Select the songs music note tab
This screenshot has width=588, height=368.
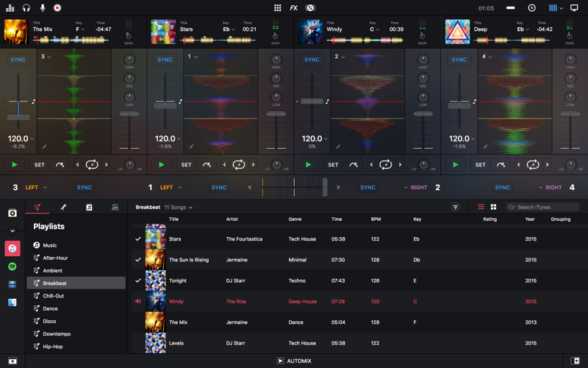click(x=89, y=208)
